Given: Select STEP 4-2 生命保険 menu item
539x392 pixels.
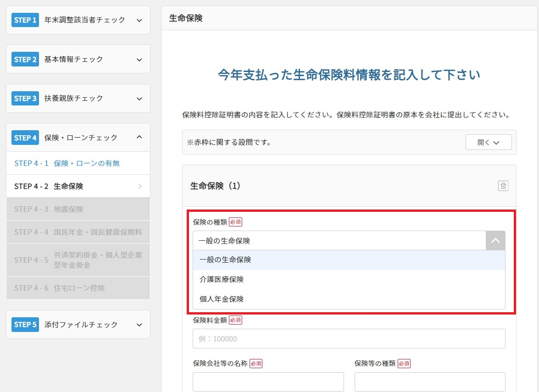Looking at the screenshot, I should pos(78,186).
